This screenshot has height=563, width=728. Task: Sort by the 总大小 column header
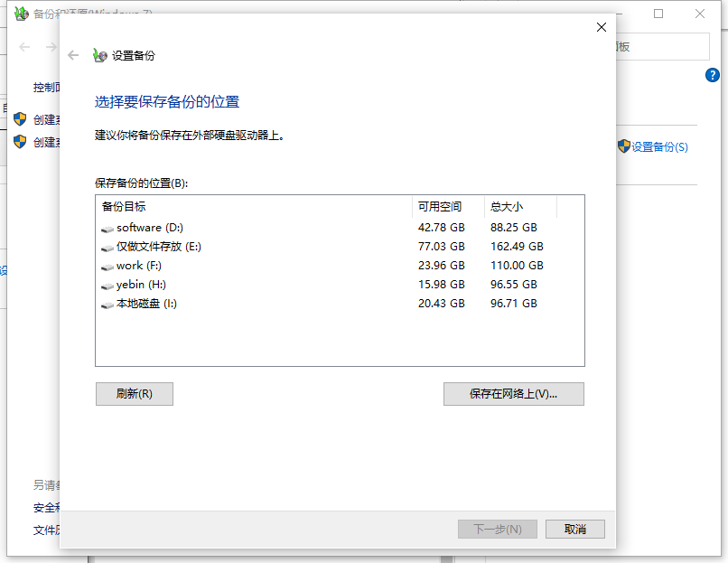click(x=508, y=208)
